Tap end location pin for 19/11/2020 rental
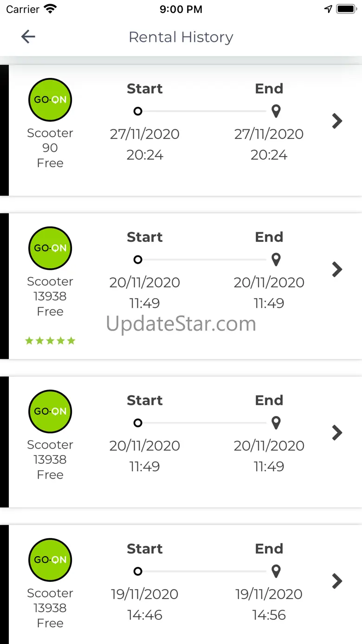Image resolution: width=362 pixels, height=644 pixels. (276, 572)
